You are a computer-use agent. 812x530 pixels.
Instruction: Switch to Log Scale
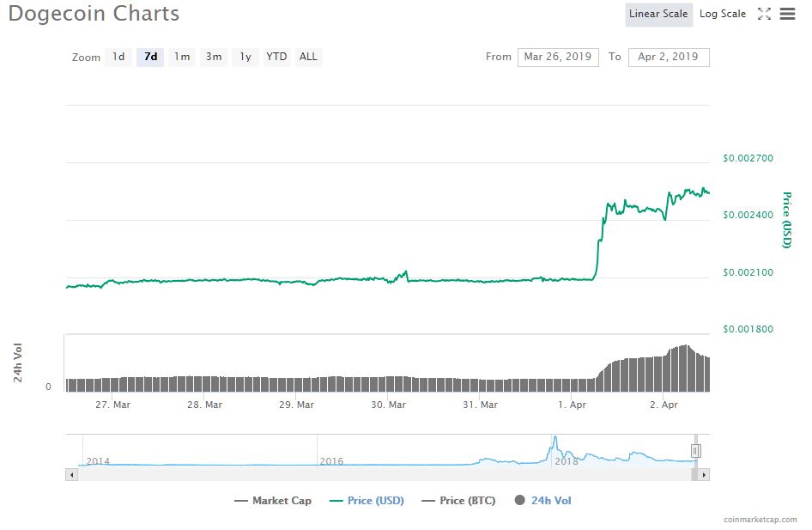coord(722,13)
